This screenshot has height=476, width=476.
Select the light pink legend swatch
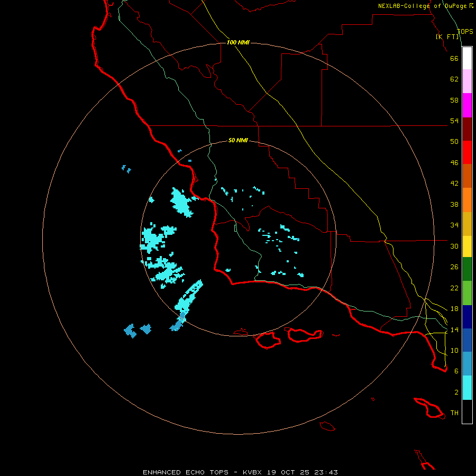pos(467,81)
